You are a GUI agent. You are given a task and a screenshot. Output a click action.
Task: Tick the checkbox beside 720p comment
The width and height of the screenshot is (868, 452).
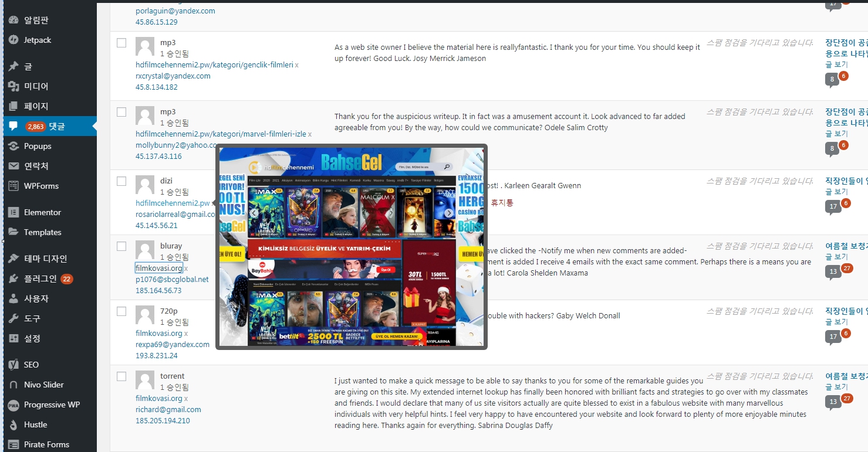coord(121,311)
